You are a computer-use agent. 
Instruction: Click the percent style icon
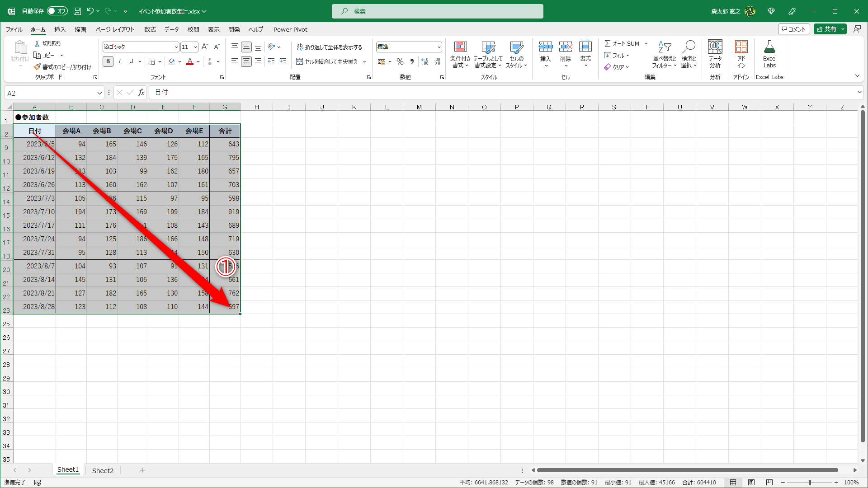(x=400, y=61)
